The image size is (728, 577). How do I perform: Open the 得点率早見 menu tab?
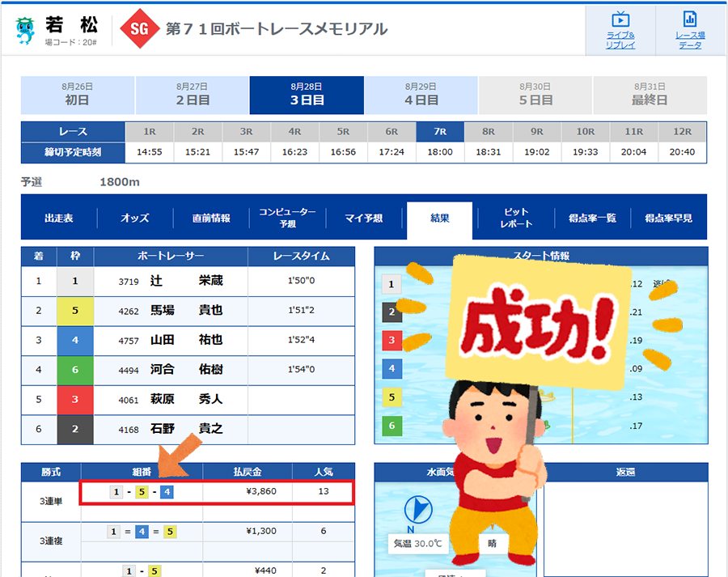[x=669, y=218]
